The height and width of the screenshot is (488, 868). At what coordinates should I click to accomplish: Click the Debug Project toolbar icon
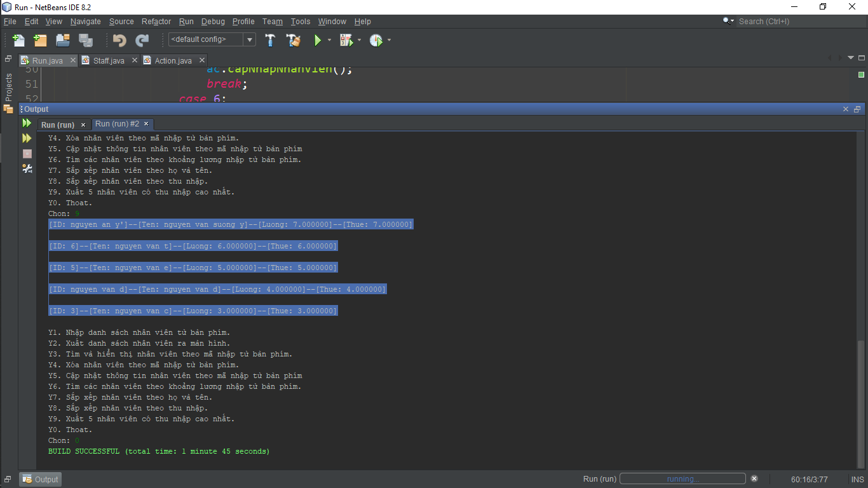tap(346, 40)
